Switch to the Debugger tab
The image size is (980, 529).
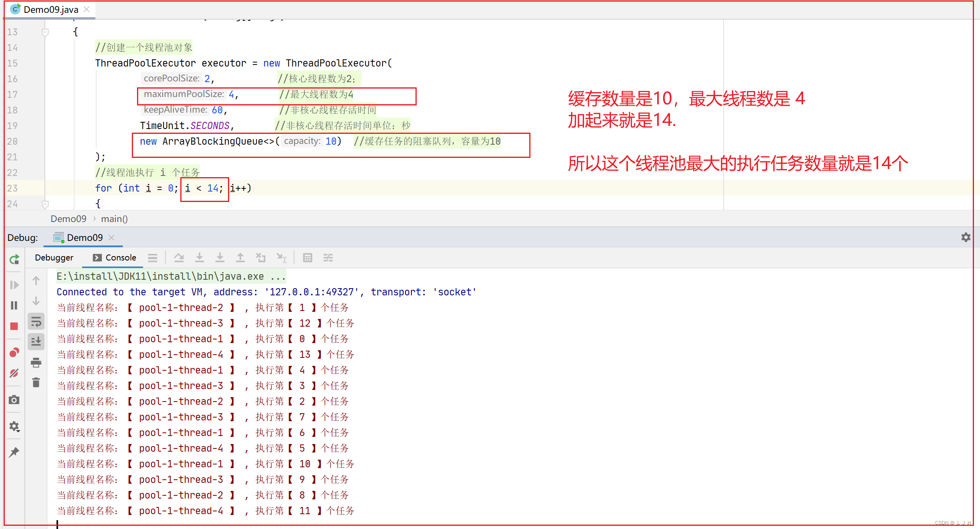point(54,258)
